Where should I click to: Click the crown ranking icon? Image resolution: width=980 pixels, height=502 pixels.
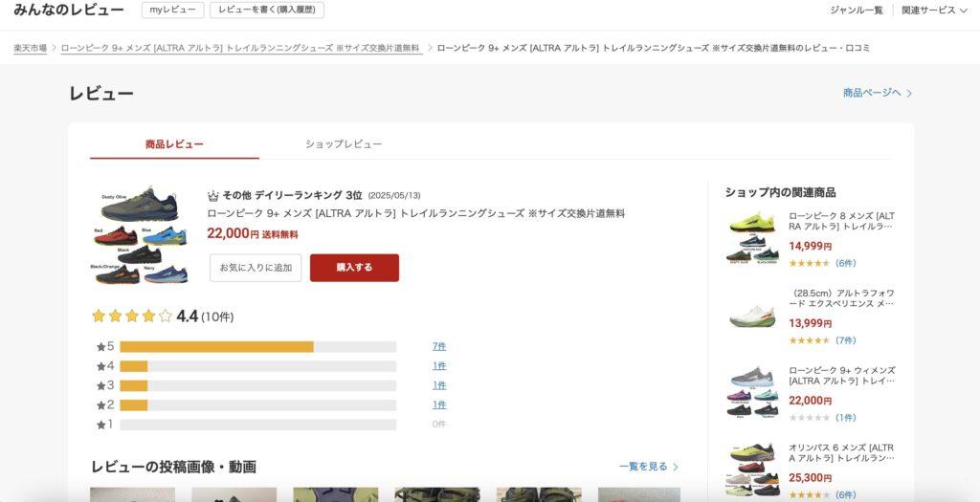(213, 195)
